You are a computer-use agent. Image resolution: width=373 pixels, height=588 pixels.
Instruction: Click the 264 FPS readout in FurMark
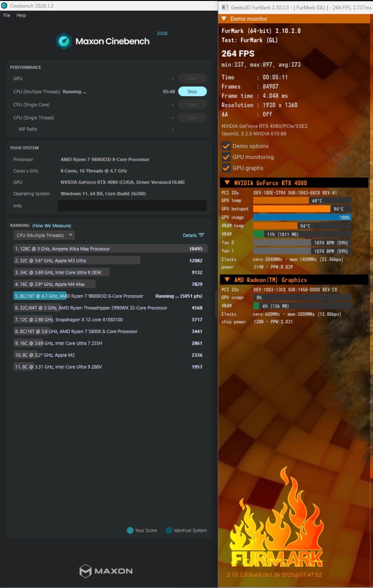tap(238, 54)
